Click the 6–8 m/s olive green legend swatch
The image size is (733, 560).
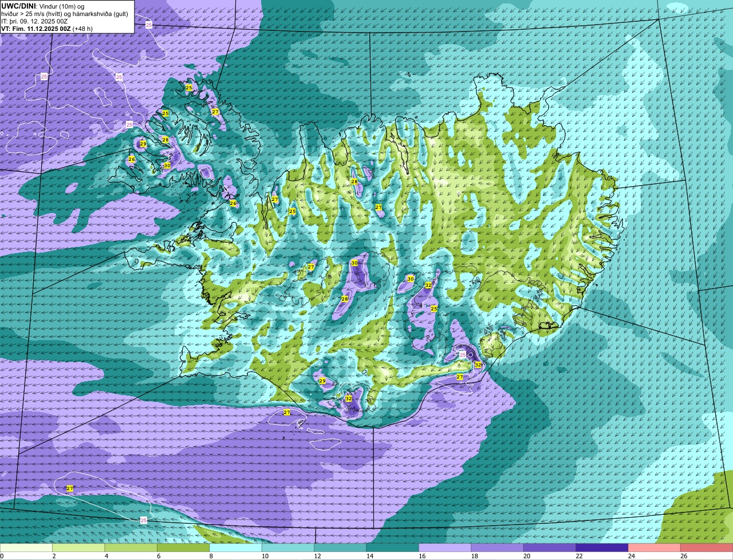point(183,548)
